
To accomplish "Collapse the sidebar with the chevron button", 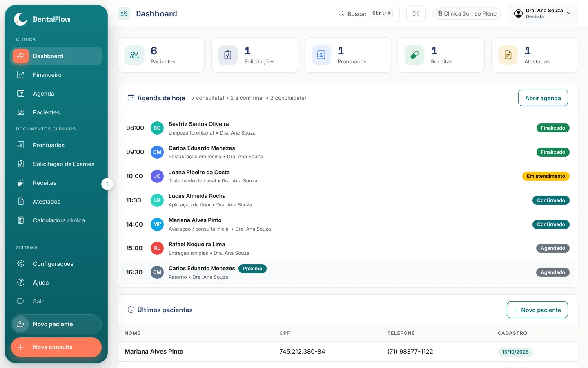I will [x=107, y=184].
